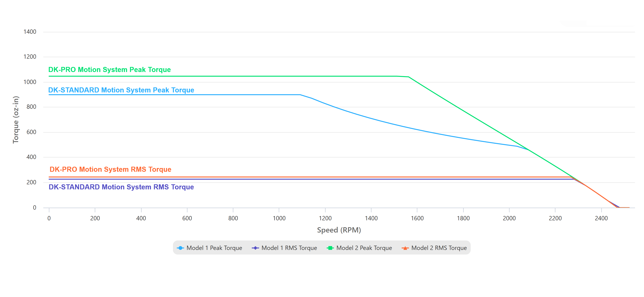Click the orange triangle legend marker
Viewport: 644px width, 297px height.
pos(405,248)
